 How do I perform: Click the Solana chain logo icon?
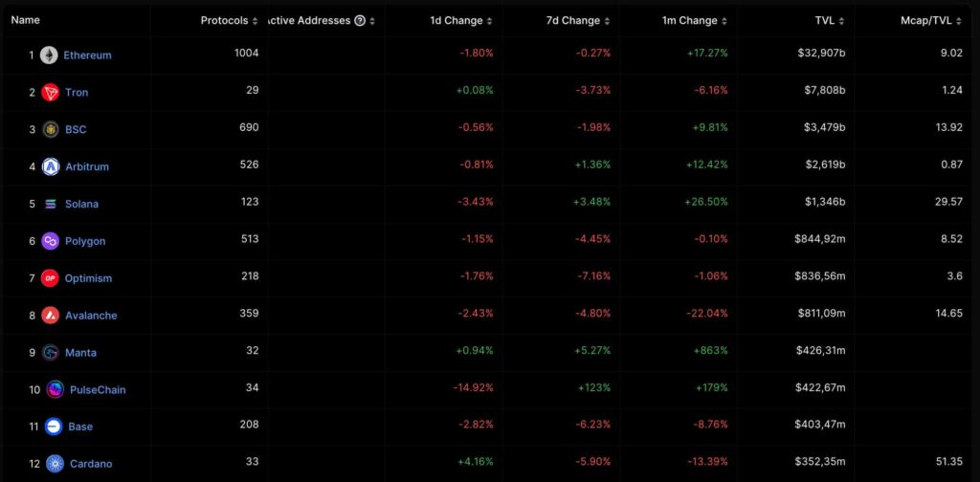click(x=51, y=204)
